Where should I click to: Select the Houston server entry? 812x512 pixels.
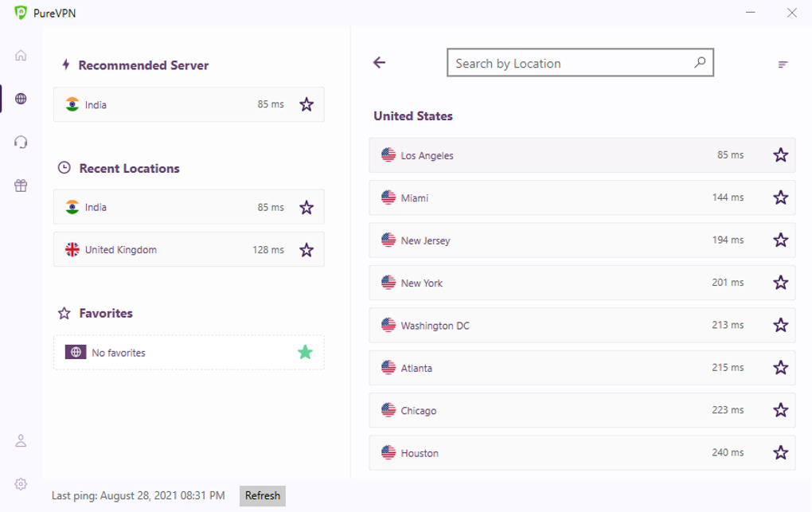pos(557,452)
